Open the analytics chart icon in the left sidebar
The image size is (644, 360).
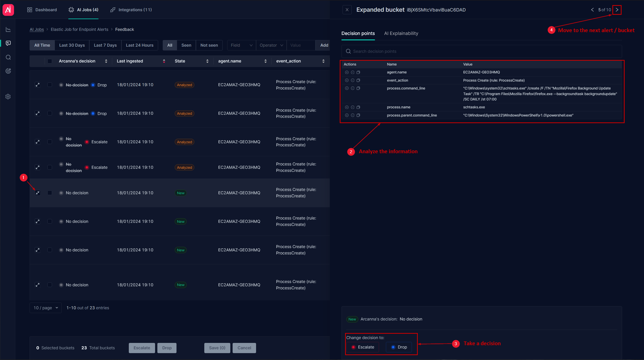(8, 30)
